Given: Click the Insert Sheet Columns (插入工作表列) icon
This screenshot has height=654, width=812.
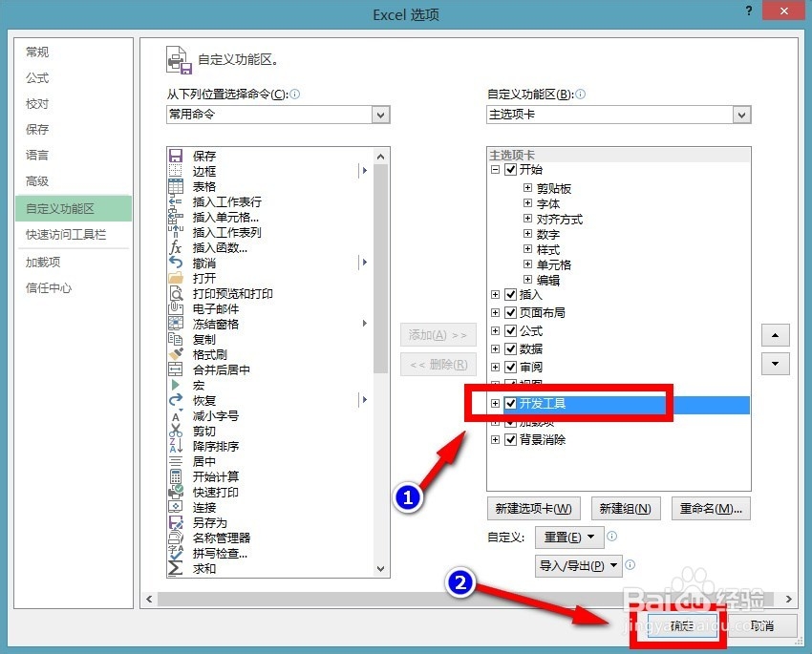Looking at the screenshot, I should [176, 232].
